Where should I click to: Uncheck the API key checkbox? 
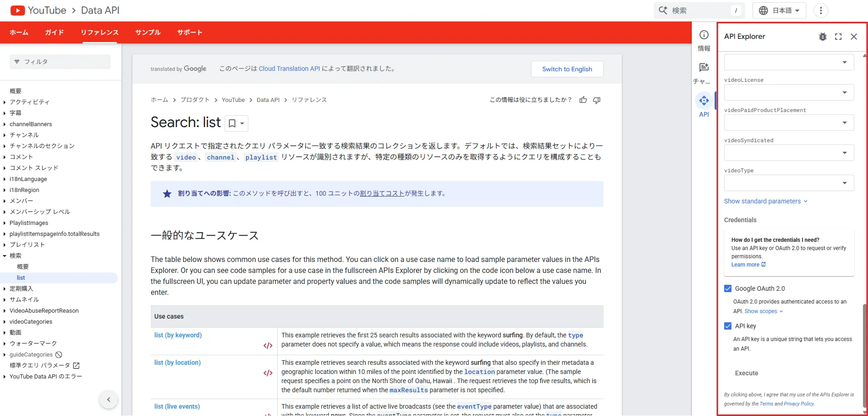click(728, 326)
